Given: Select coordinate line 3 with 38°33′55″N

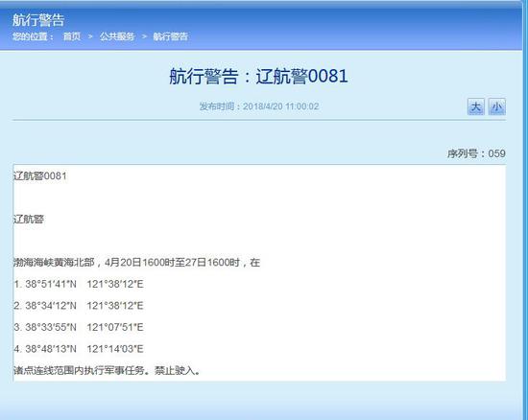Looking at the screenshot, I should (x=79, y=327).
